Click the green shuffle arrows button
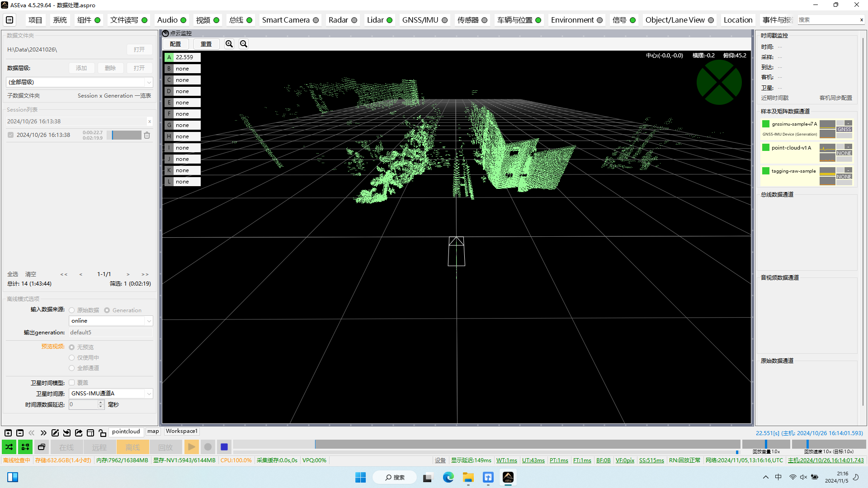868x488 pixels. 9,447
